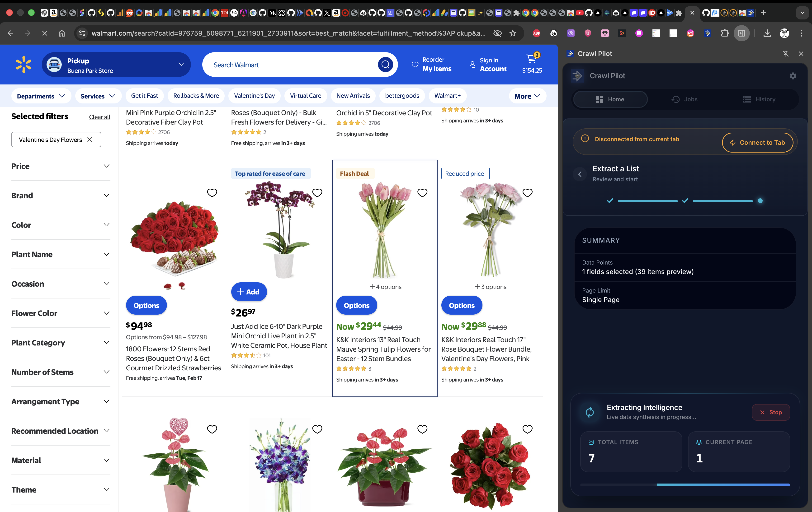The width and height of the screenshot is (812, 512).
Task: Switch to the Jobs tab
Action: pyautogui.click(x=685, y=99)
